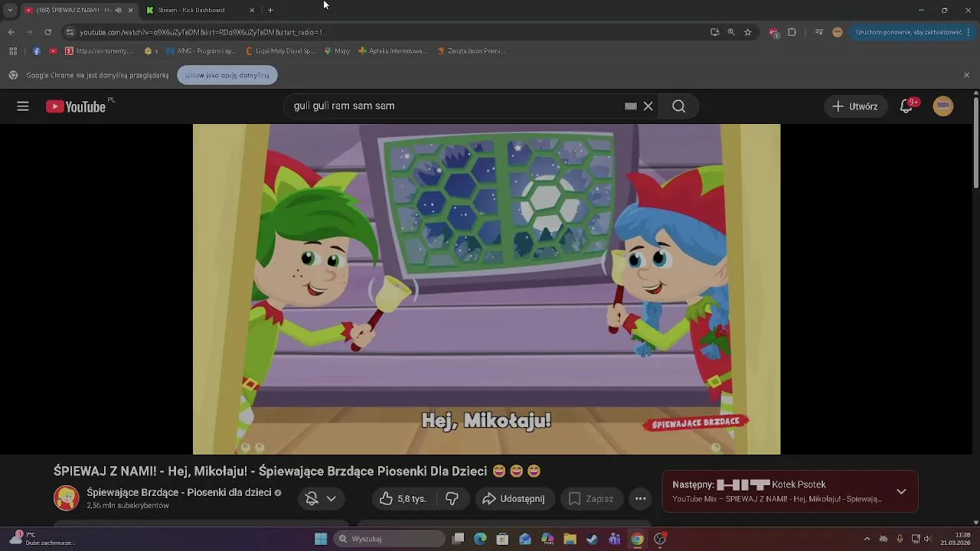The image size is (980, 551).
Task: Open the Apteka Internetowa bookmark
Action: click(x=393, y=51)
